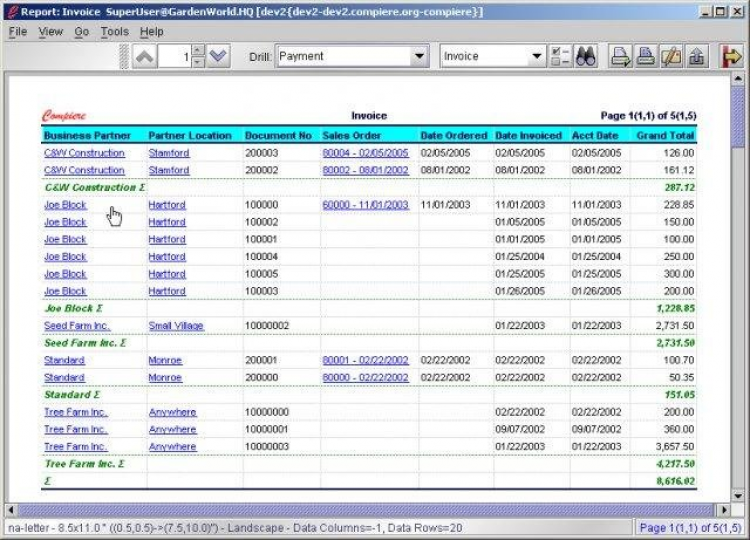Click Sales Order column header
Viewport: 750px width, 540px height.
(x=352, y=135)
